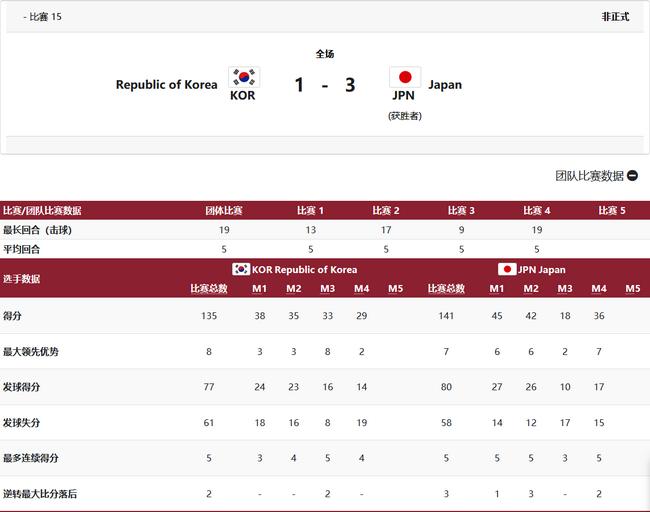Select the 比赛 4 column header
Viewport: 650px width, 512px height.
pos(536,211)
